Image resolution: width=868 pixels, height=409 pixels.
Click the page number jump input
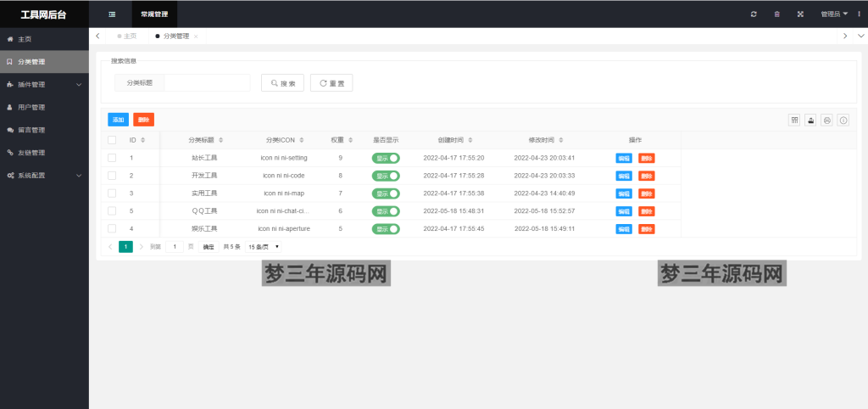[x=175, y=247]
